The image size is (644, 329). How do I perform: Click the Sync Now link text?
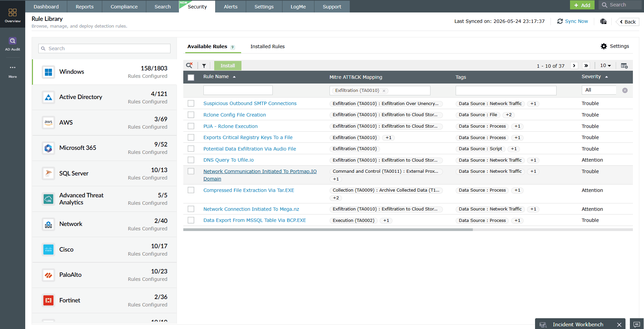576,21
